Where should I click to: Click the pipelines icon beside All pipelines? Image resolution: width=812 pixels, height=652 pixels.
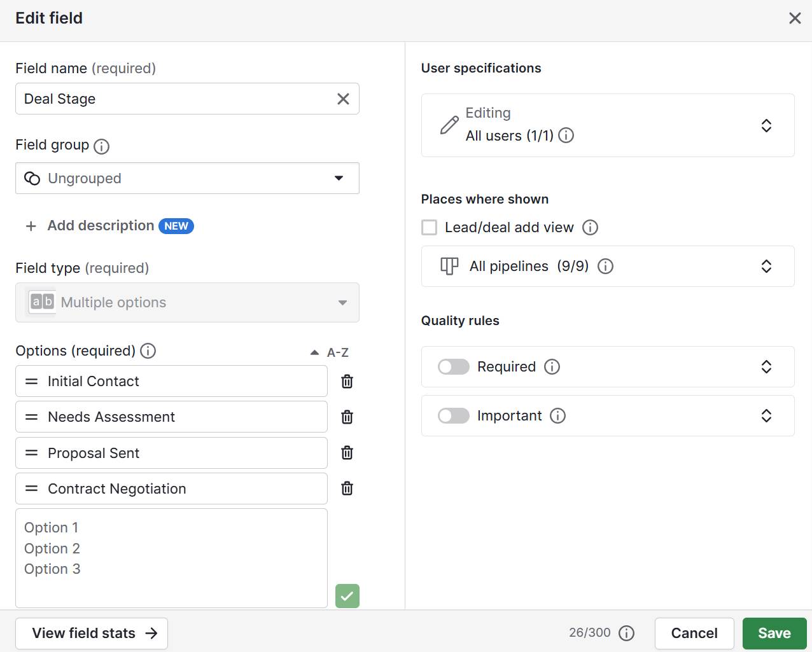(449, 266)
